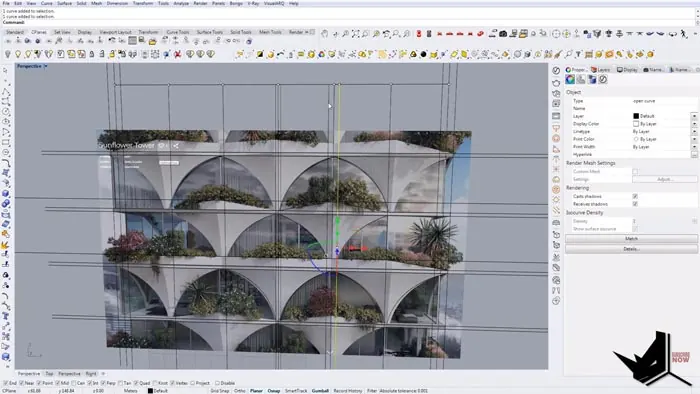Click the text T icon in toolbar
The width and height of the screenshot is (700, 394).
pyautogui.click(x=578, y=54)
